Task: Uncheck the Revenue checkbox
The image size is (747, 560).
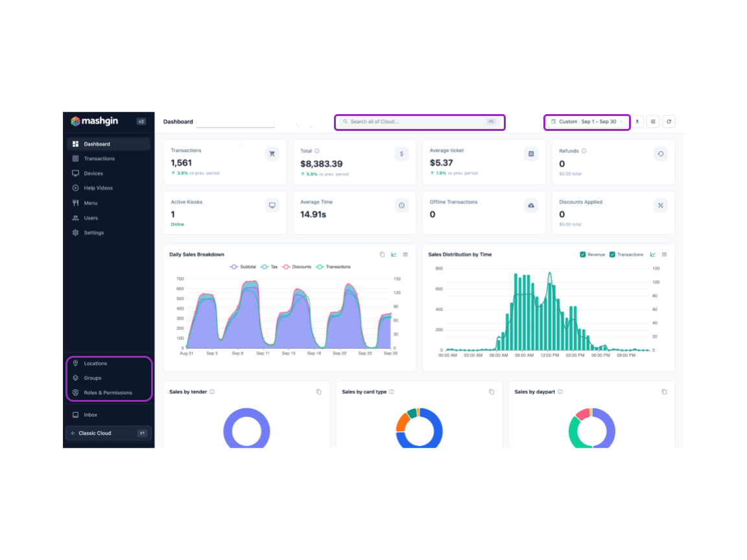Action: [x=583, y=255]
